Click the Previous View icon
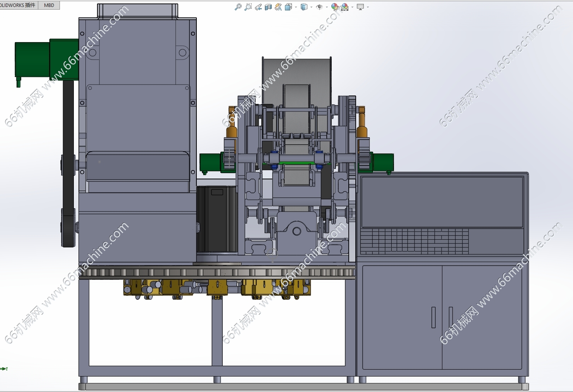Image resolution: width=573 pixels, height=392 pixels. (258, 7)
